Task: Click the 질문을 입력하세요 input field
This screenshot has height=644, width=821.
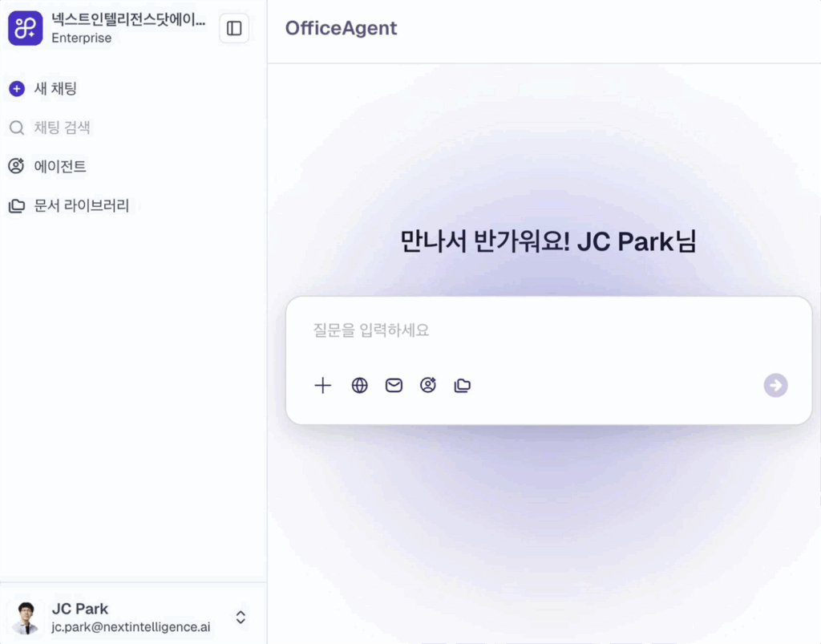Action: 545,330
